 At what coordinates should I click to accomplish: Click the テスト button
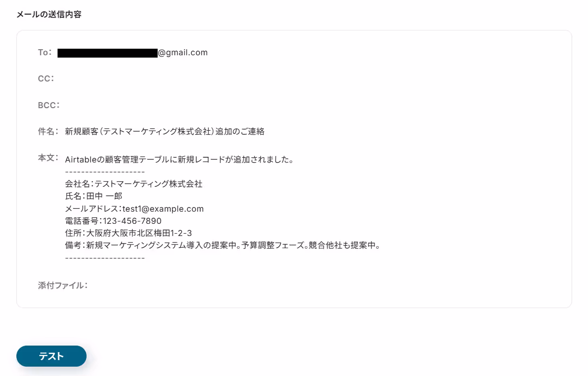[x=51, y=356]
